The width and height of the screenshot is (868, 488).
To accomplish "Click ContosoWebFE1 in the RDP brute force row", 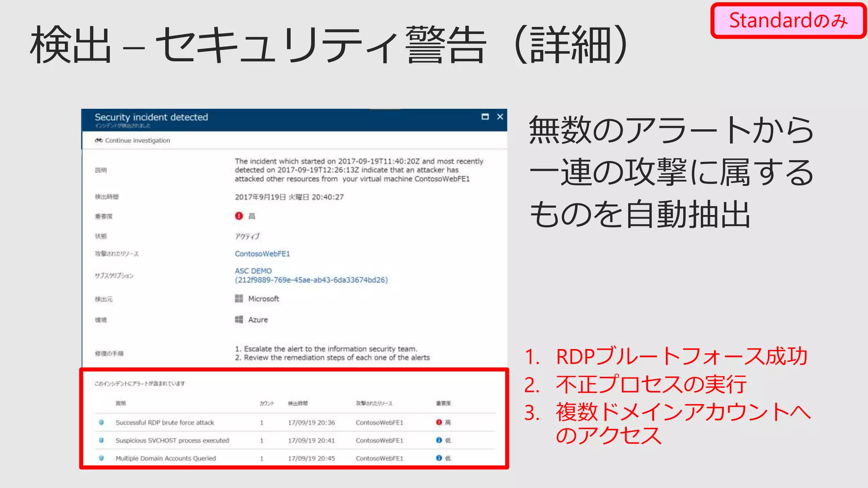I will (380, 422).
